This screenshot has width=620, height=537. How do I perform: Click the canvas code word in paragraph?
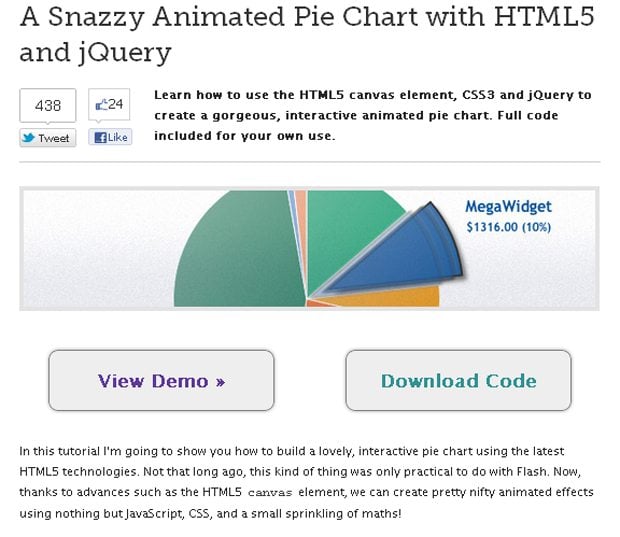pyautogui.click(x=270, y=493)
